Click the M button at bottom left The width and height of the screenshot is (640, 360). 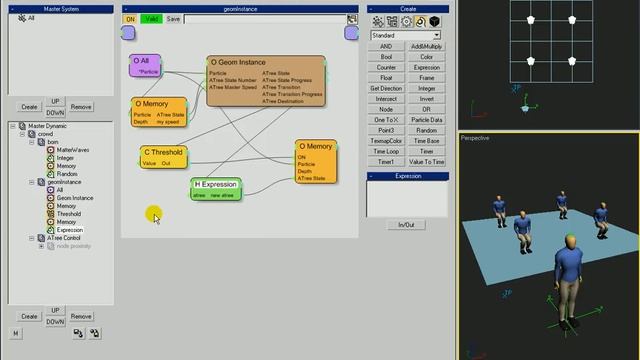[16, 333]
